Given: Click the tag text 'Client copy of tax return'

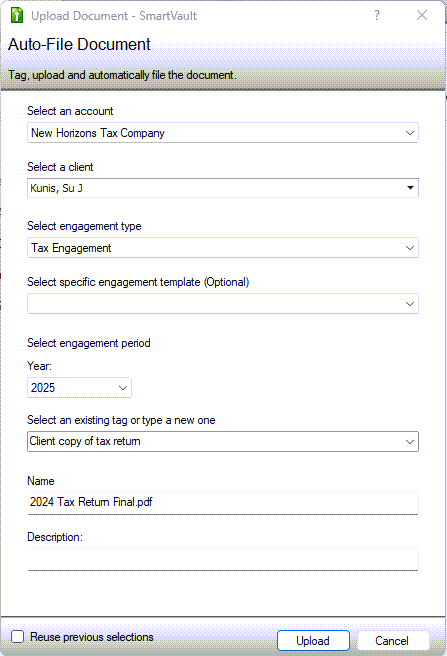Looking at the screenshot, I should [85, 441].
